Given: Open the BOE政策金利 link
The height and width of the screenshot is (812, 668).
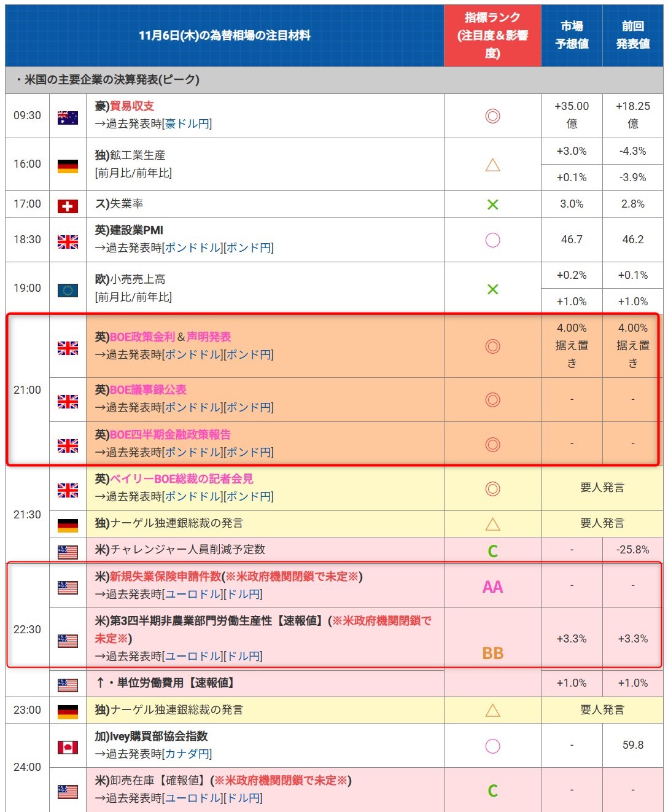Looking at the screenshot, I should (x=142, y=337).
